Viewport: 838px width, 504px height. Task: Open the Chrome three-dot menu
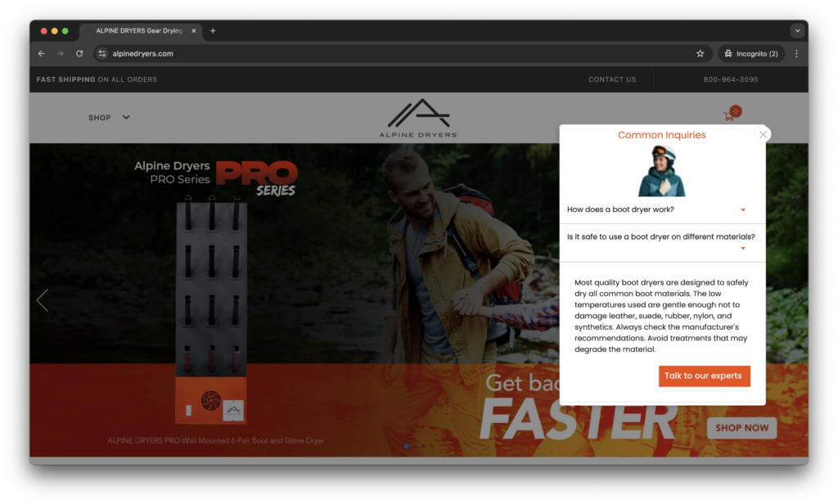click(796, 53)
